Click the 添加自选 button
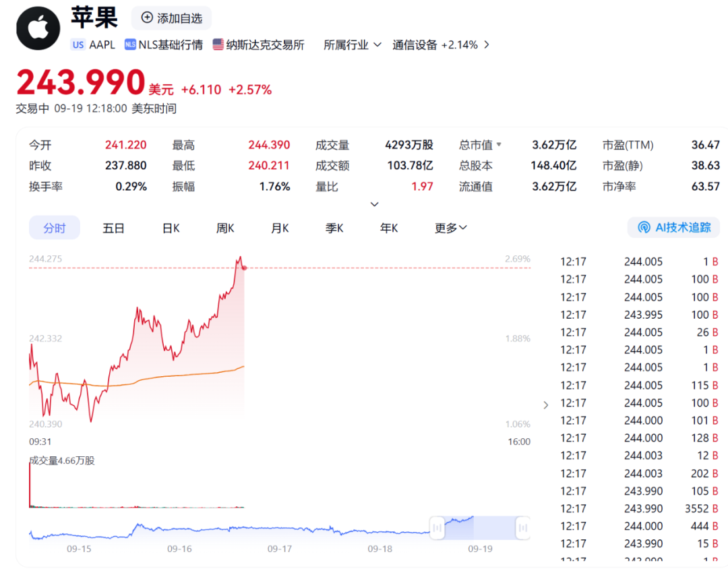728x577 pixels. pyautogui.click(x=171, y=18)
